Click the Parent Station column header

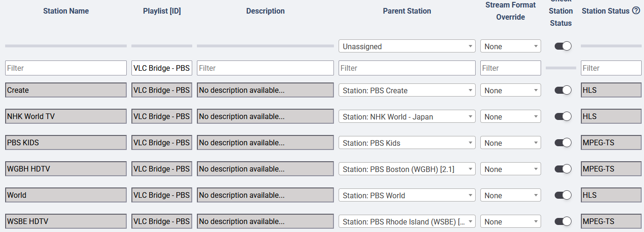point(407,11)
